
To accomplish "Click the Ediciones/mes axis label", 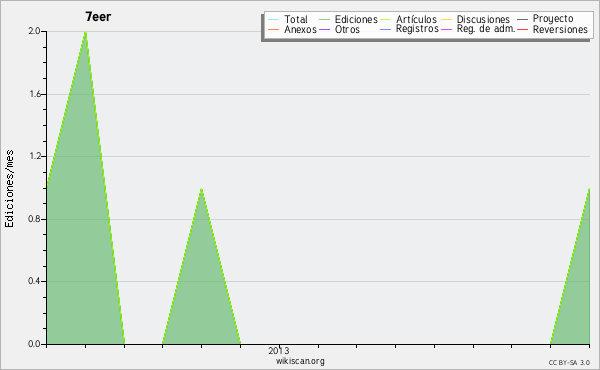I will (9, 189).
